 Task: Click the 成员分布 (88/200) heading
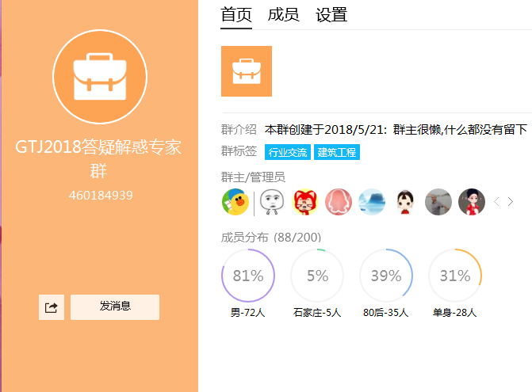271,238
